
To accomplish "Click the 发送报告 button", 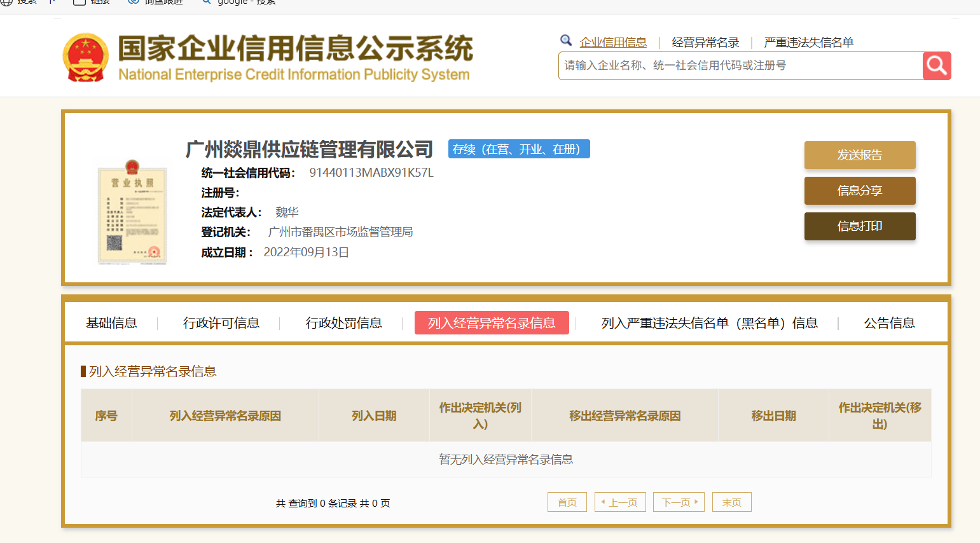I will [860, 155].
